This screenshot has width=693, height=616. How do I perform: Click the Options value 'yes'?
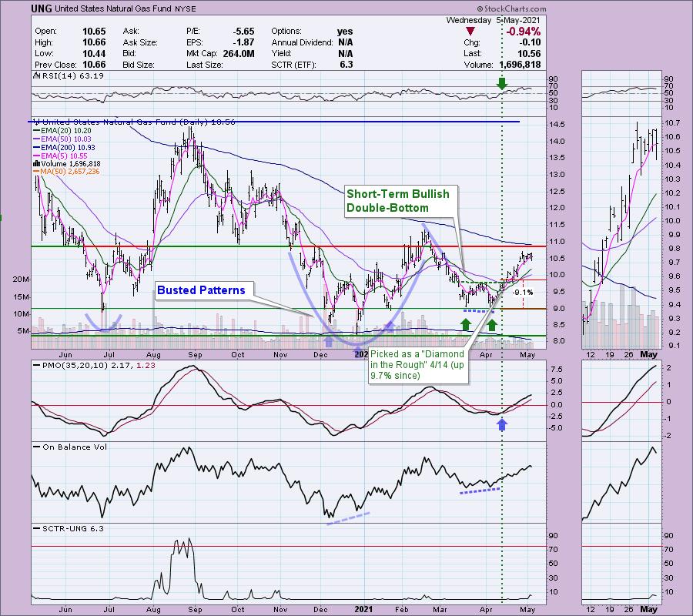(x=345, y=32)
